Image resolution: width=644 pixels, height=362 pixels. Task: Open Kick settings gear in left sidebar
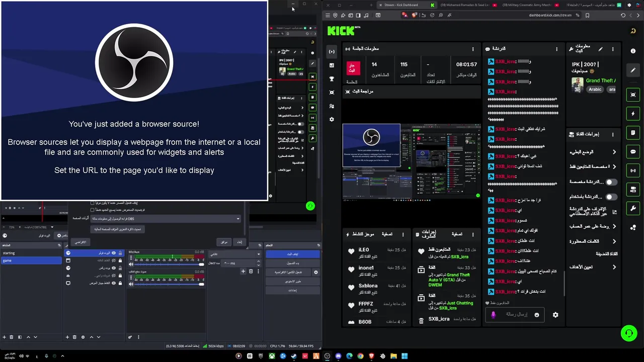(x=332, y=119)
